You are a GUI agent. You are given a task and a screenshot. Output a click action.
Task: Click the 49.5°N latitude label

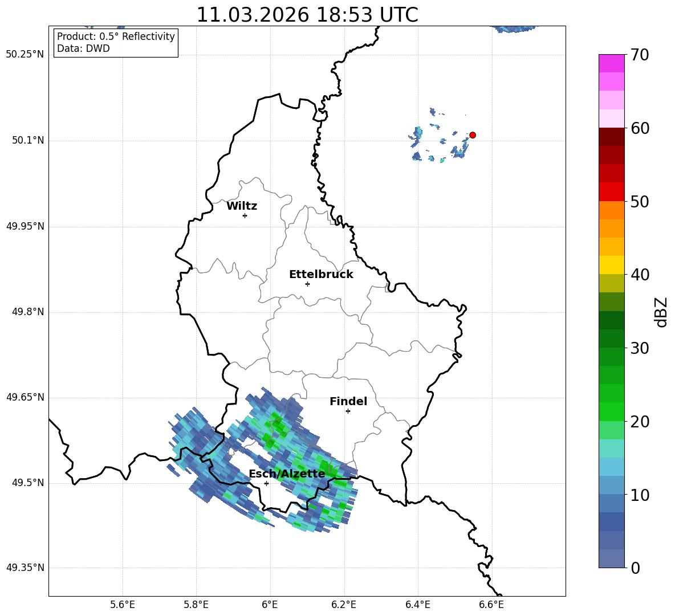28,483
